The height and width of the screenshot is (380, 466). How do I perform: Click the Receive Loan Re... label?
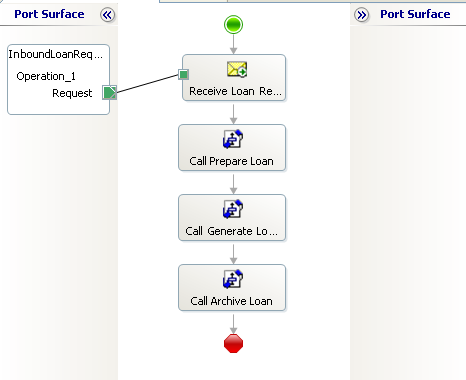point(235,91)
